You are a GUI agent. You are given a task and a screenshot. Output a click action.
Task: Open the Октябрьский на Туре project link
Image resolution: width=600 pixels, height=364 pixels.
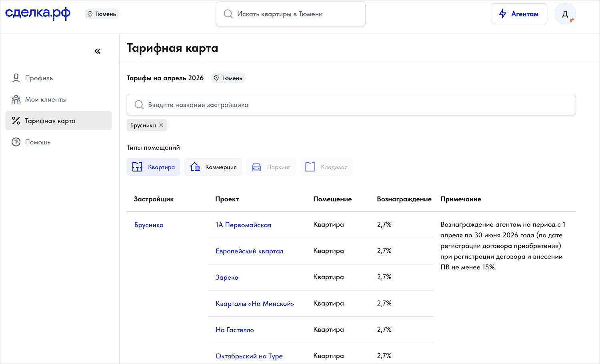(x=249, y=356)
